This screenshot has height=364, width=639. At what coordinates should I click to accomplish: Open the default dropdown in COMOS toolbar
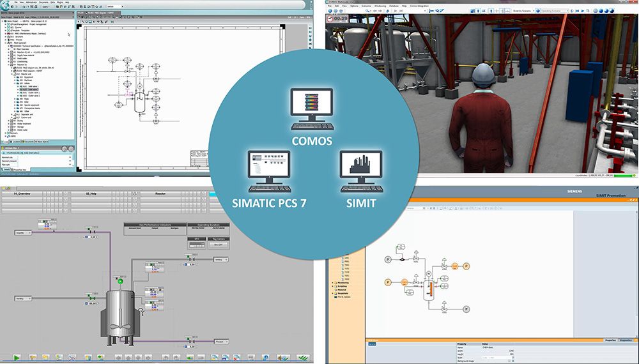tap(115, 6)
